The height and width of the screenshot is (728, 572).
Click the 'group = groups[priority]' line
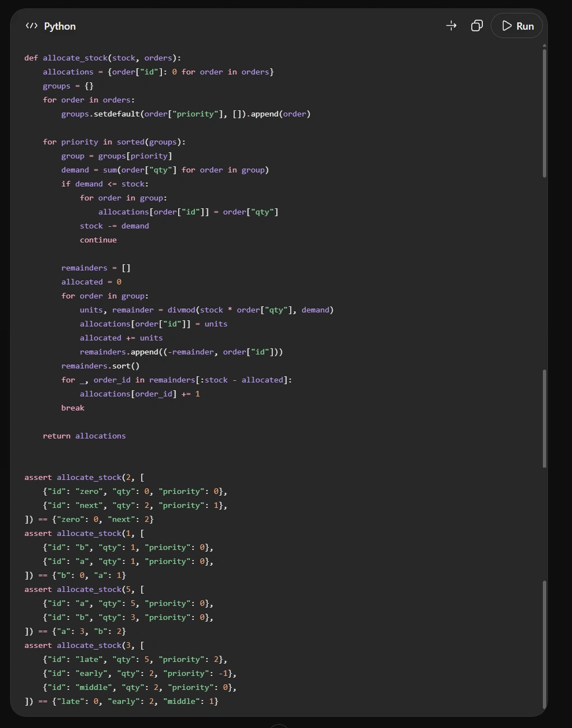tap(117, 156)
